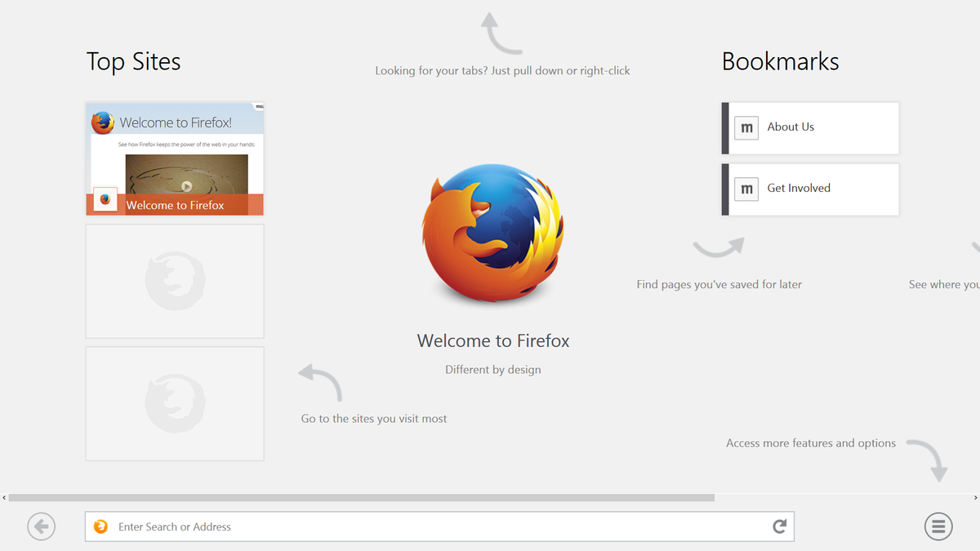Click the Mozilla icon beside Get Involved
980x551 pixels.
[x=746, y=189]
